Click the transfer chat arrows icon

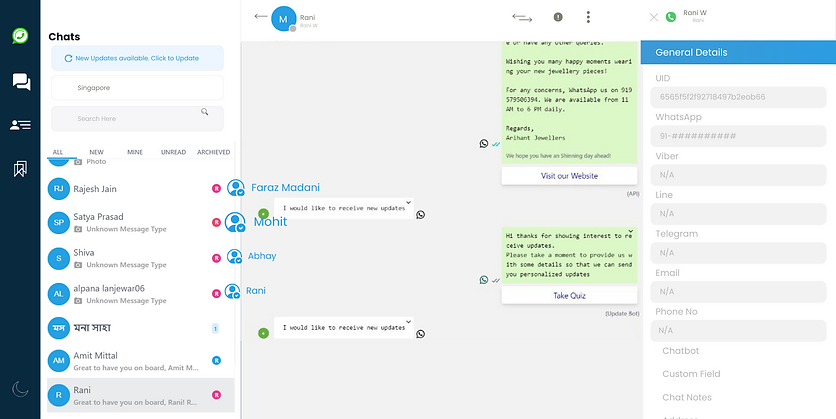522,17
